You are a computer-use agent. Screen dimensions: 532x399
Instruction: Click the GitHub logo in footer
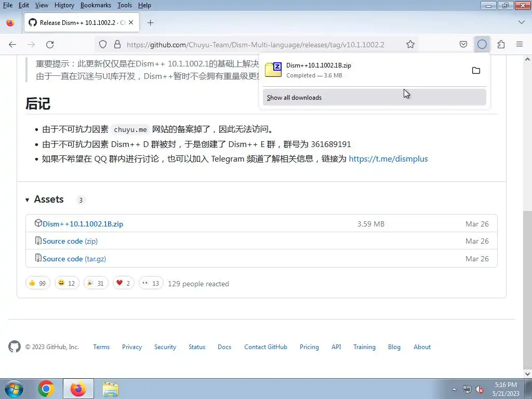point(14,347)
